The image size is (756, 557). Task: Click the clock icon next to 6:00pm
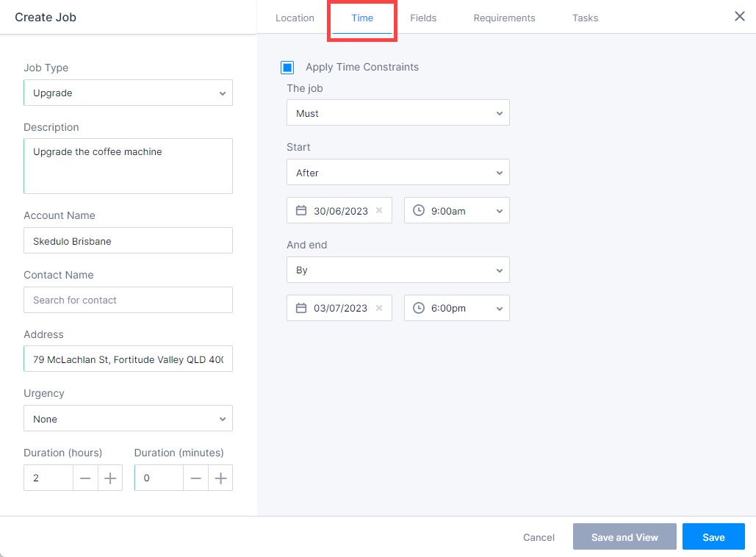click(x=418, y=308)
